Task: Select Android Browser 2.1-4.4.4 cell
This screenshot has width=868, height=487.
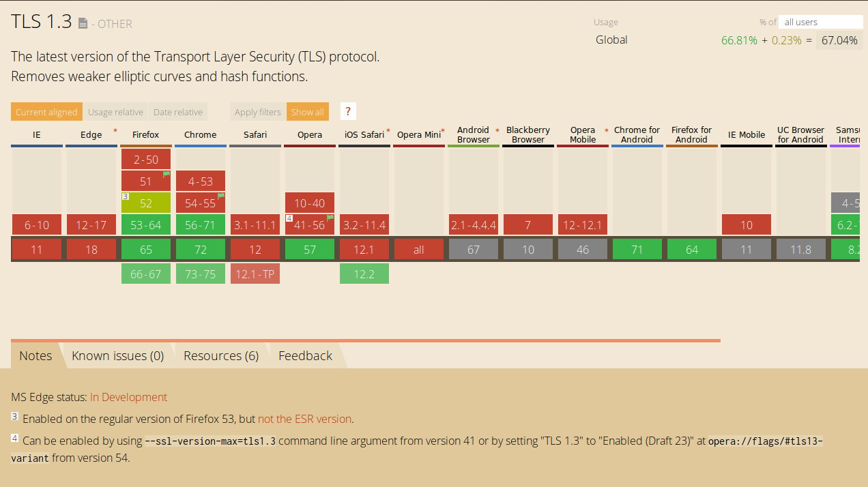Action: point(474,224)
